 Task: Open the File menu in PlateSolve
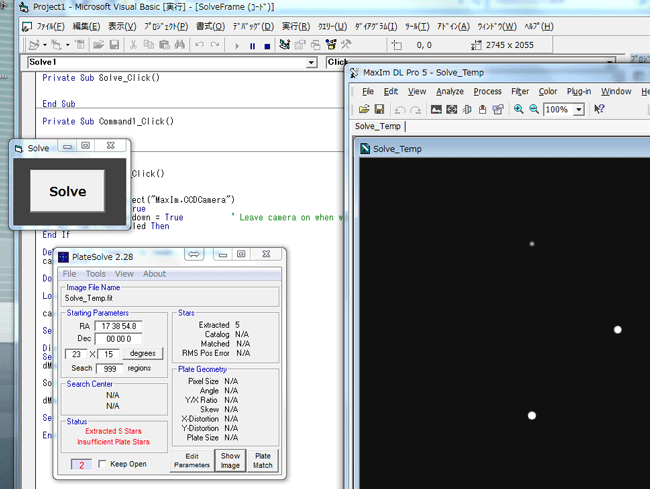point(69,274)
